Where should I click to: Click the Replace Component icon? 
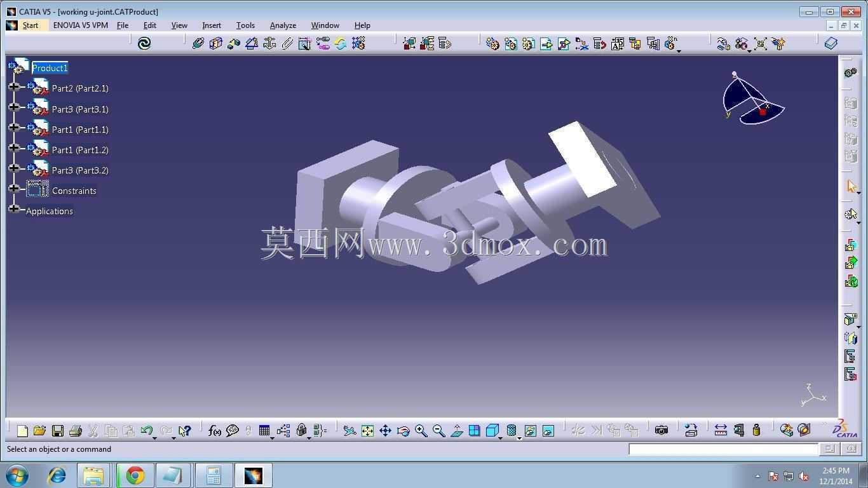click(x=581, y=43)
